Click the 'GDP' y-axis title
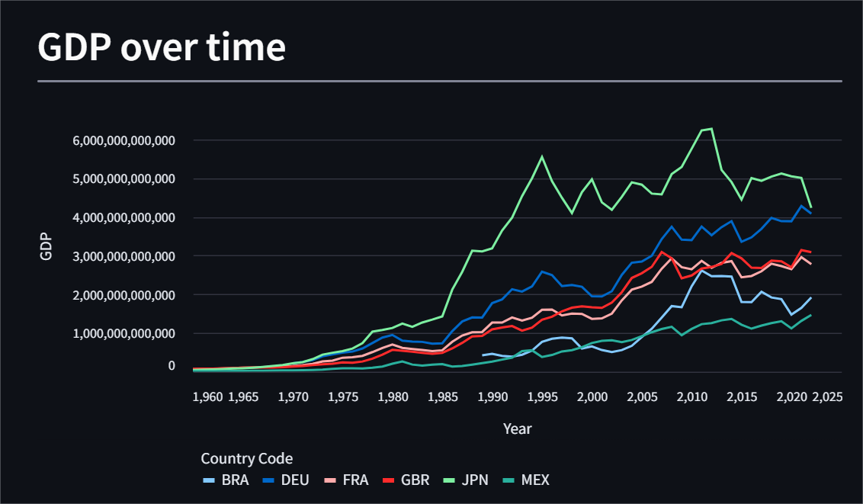 pyautogui.click(x=46, y=246)
